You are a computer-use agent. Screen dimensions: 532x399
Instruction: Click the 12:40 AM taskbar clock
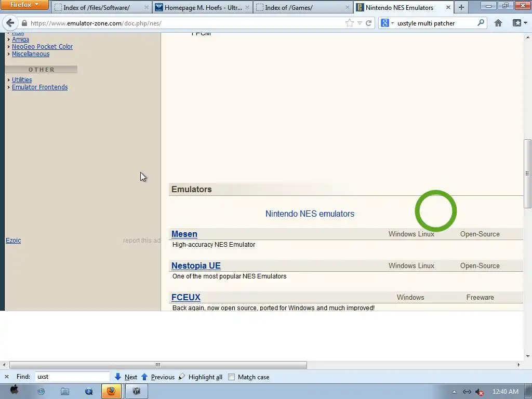point(505,392)
